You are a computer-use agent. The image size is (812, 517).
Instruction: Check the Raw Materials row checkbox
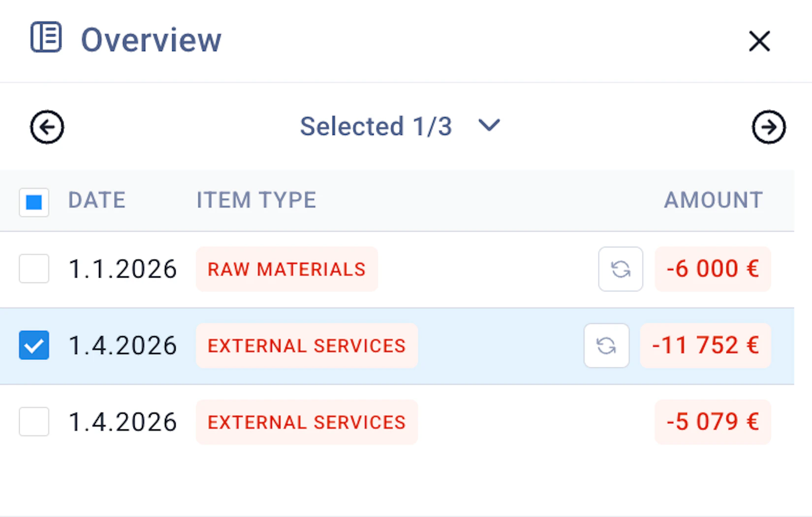click(x=34, y=269)
